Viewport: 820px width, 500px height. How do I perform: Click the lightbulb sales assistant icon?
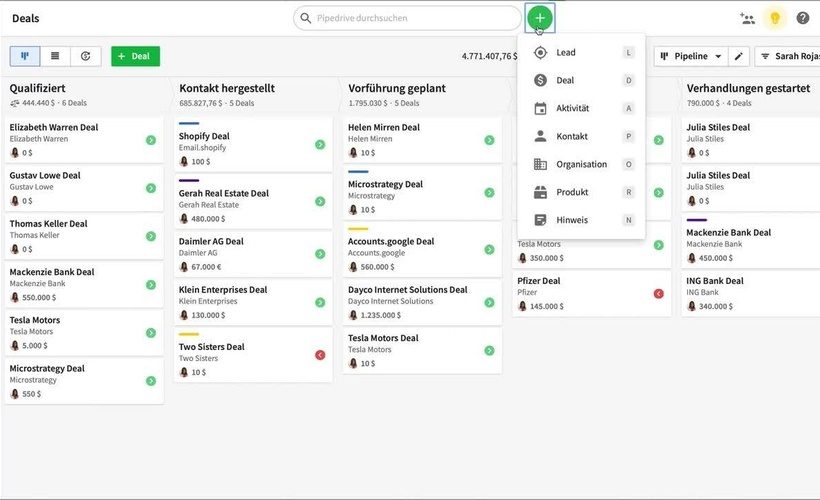coord(774,18)
